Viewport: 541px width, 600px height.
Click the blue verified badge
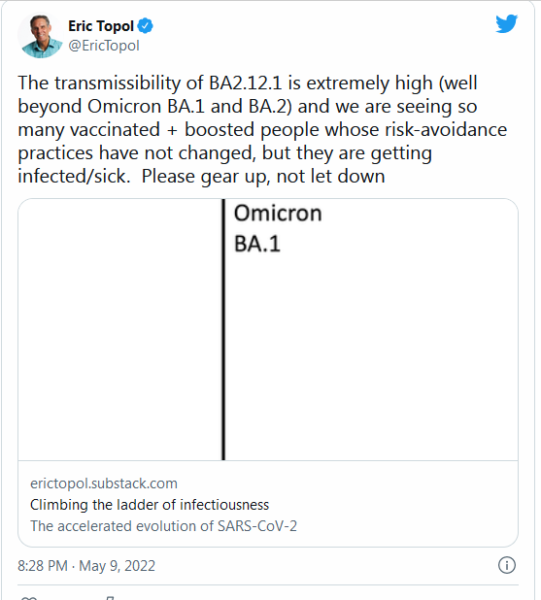(145, 26)
